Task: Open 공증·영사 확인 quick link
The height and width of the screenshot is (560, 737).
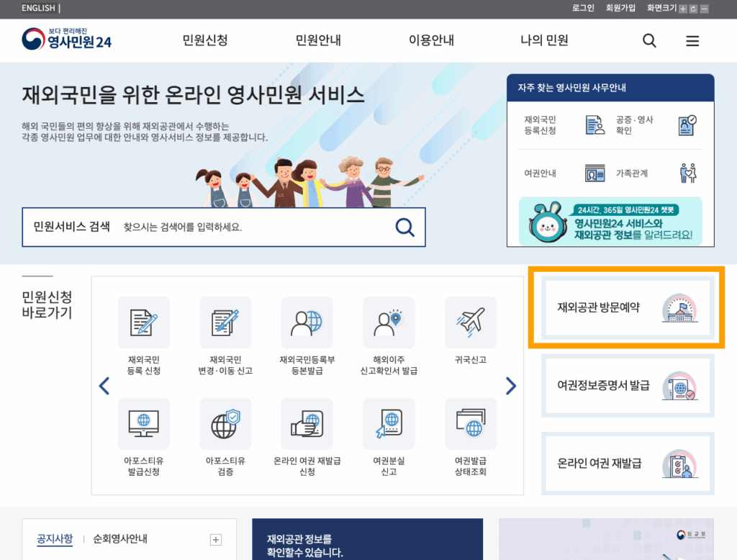Action: [656, 125]
